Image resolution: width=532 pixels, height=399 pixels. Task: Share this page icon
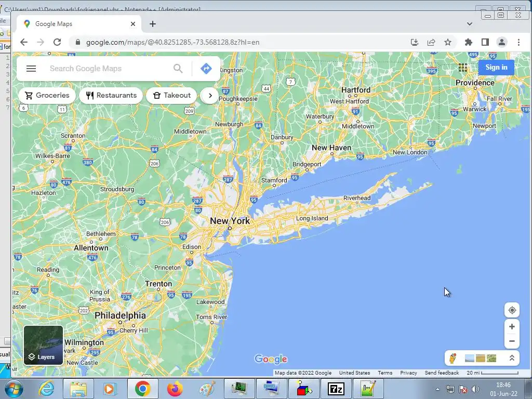coord(431,42)
